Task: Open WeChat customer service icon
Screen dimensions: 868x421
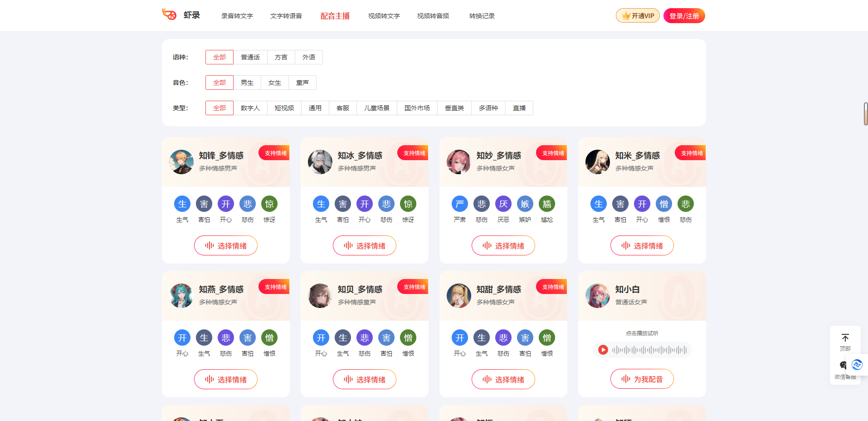Action: [843, 366]
